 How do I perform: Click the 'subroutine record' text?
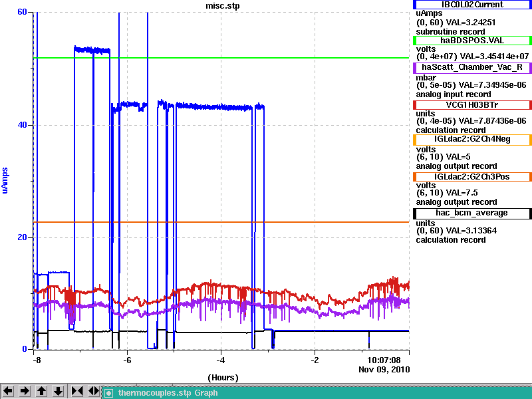pyautogui.click(x=451, y=32)
